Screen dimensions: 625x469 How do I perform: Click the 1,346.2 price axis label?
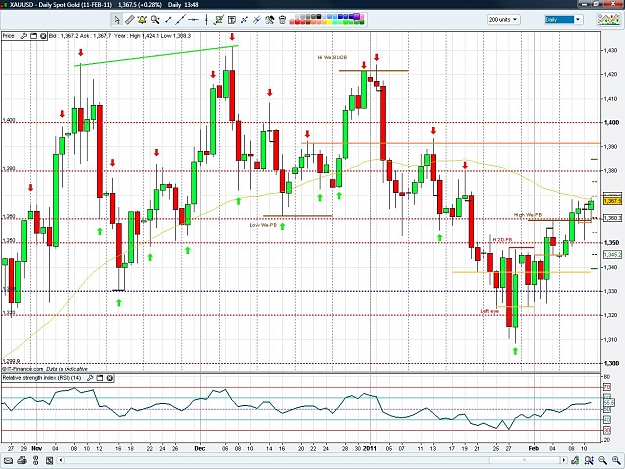point(612,254)
